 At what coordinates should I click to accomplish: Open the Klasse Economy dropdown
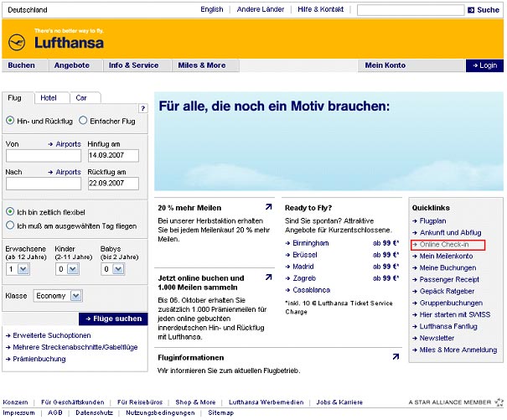58,296
